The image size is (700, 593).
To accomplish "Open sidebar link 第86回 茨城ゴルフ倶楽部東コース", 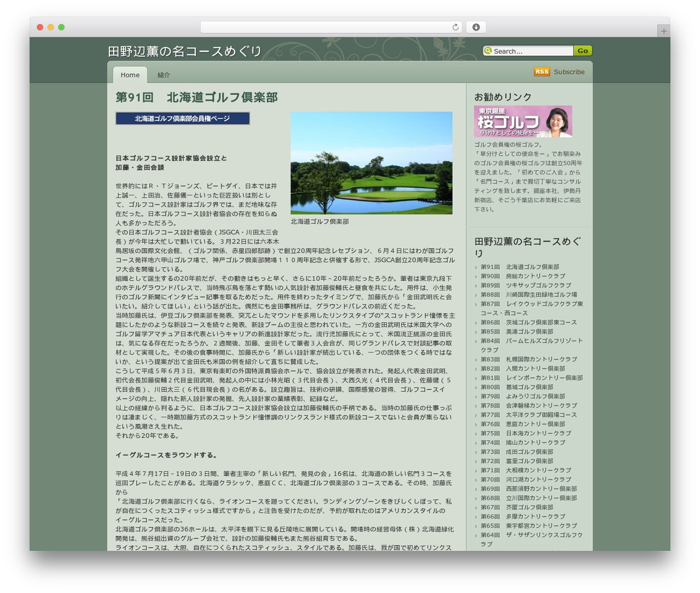I will pyautogui.click(x=529, y=323).
